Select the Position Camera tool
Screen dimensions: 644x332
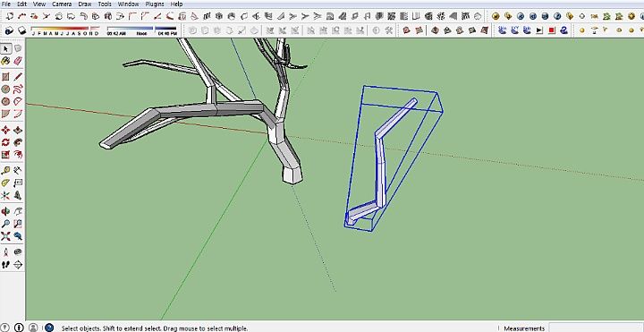tap(5, 252)
